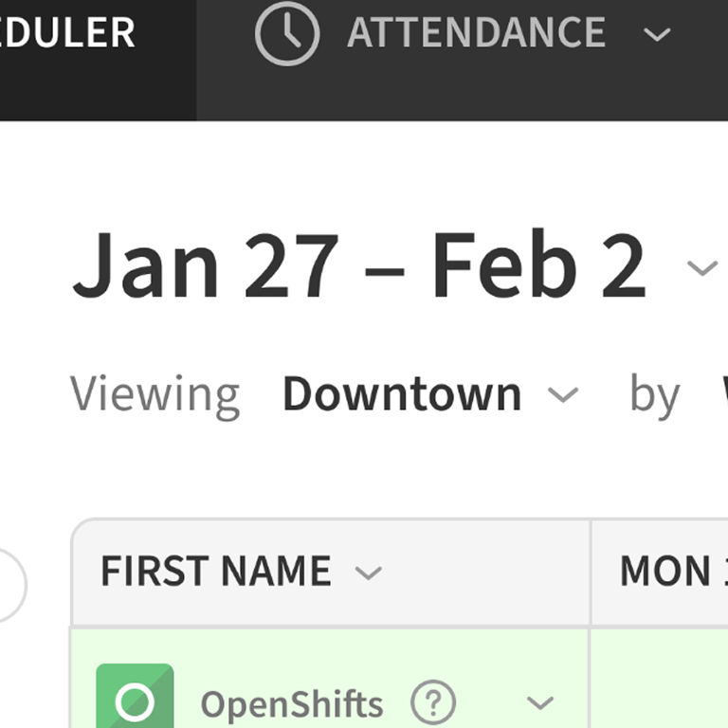Click the Attendance clock icon

coord(287,34)
